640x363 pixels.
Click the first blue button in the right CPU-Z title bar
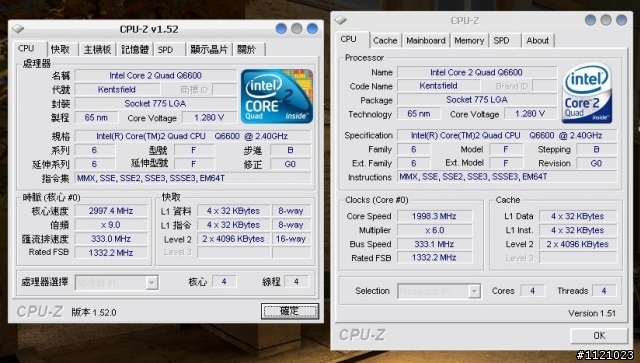coord(591,20)
